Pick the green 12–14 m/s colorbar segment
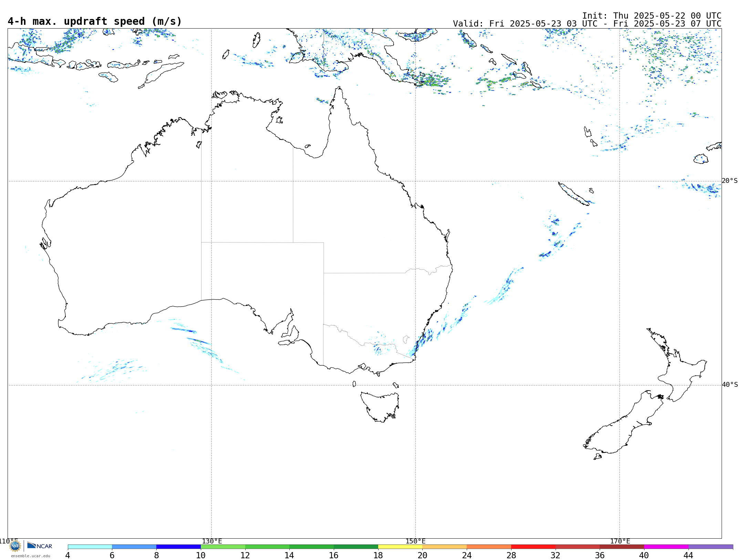This screenshot has width=744, height=560. tap(267, 547)
